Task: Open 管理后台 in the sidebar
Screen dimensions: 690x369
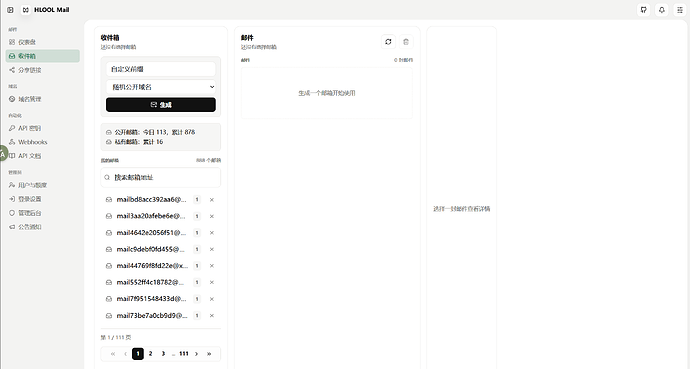Action: point(43,213)
